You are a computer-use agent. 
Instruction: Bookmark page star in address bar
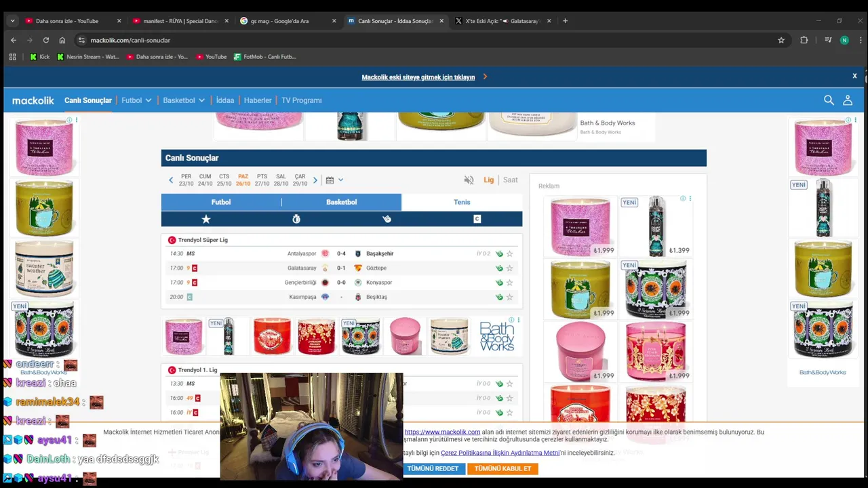pyautogui.click(x=781, y=40)
